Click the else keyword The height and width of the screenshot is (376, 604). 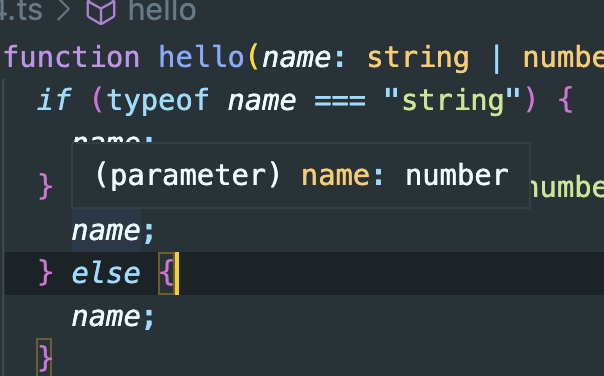click(106, 273)
